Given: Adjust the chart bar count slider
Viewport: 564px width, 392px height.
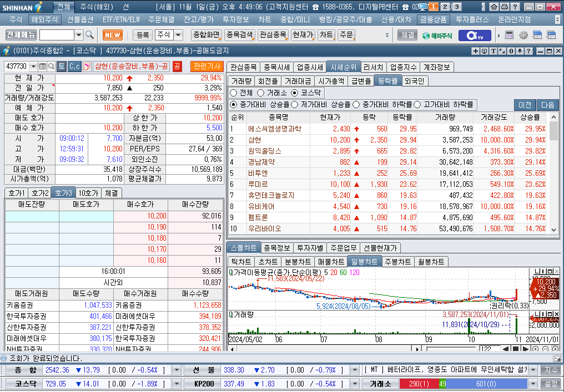Looking at the screenshot, I should pos(451,349).
